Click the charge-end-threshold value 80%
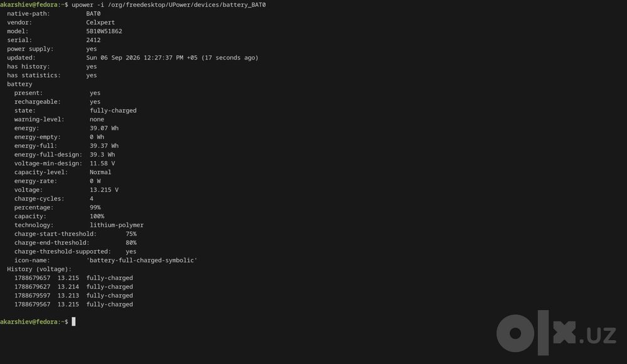The image size is (627, 364). pos(131,242)
